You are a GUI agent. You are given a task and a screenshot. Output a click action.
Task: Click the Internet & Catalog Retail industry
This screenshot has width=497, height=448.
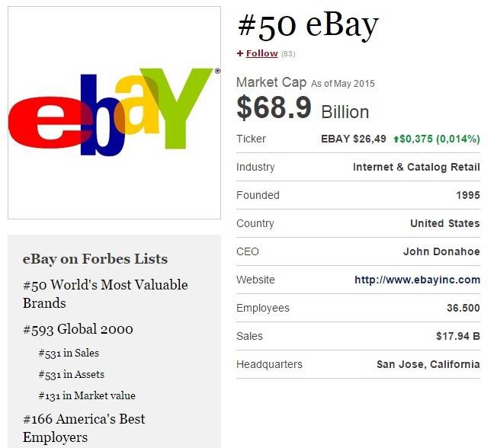coord(416,167)
